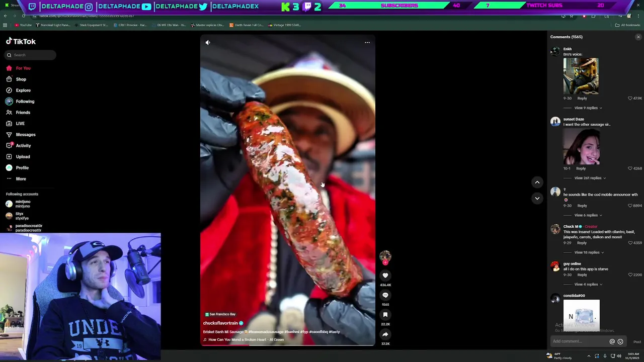Viewport: 644px width, 362px height.
Task: Like the video with the heart icon
Action: point(385,276)
